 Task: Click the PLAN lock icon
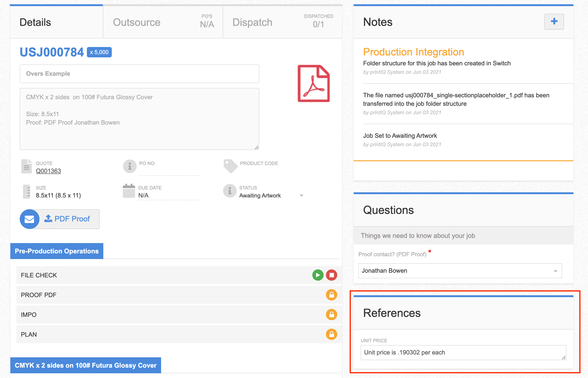click(331, 334)
